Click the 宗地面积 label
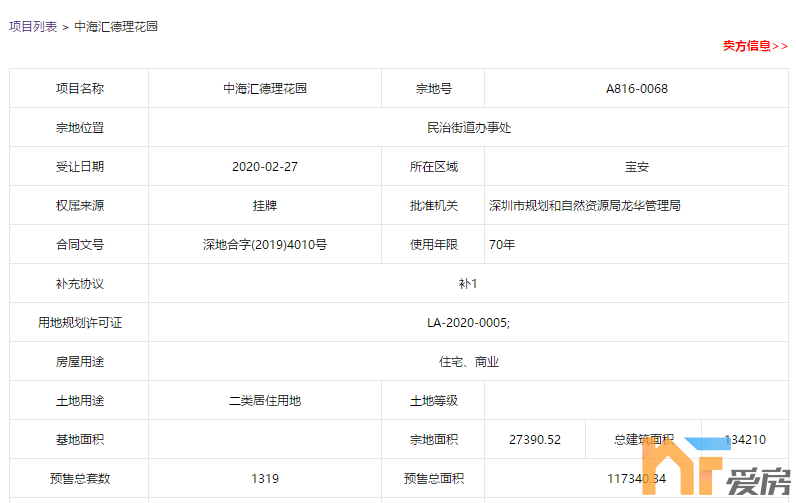This screenshot has width=796, height=503. click(434, 440)
